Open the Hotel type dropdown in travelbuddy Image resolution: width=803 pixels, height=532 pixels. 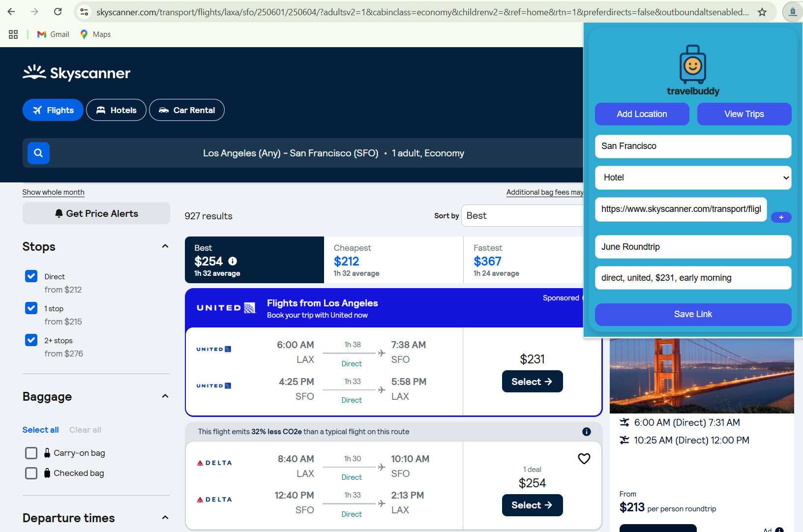tap(693, 177)
